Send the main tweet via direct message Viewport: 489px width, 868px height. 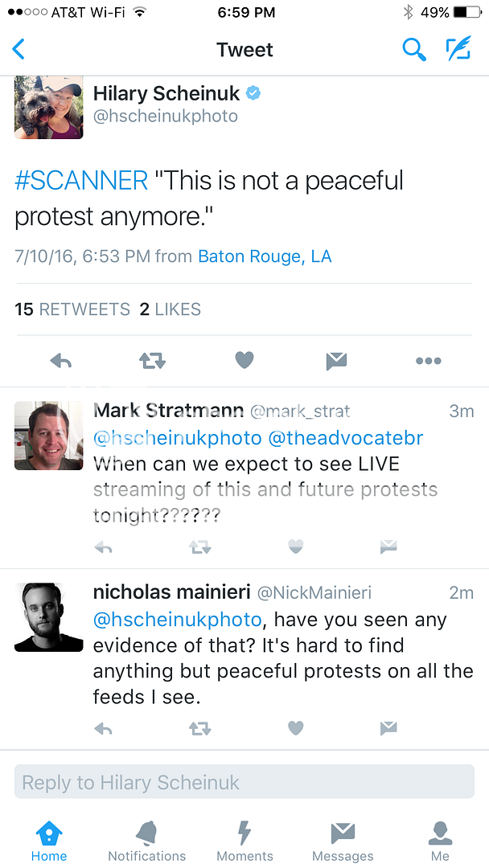click(x=336, y=362)
